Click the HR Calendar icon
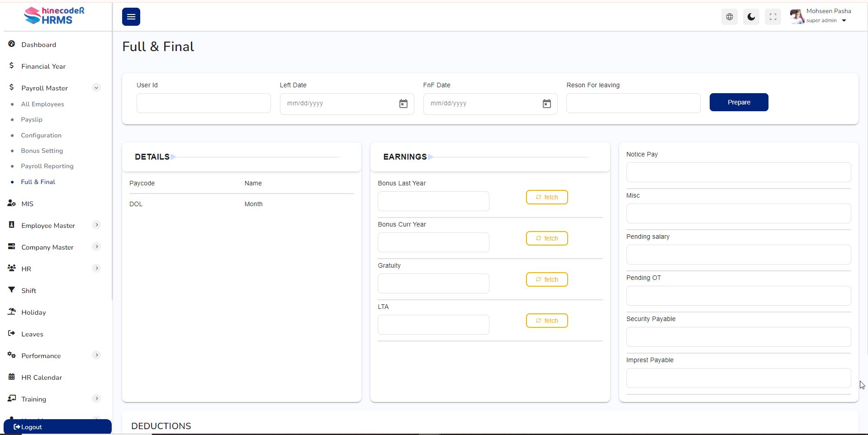 [x=12, y=377]
